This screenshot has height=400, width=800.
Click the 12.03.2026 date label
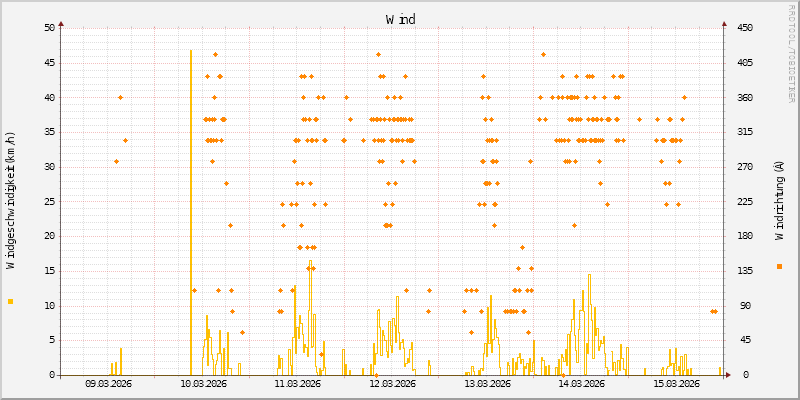coord(392,383)
